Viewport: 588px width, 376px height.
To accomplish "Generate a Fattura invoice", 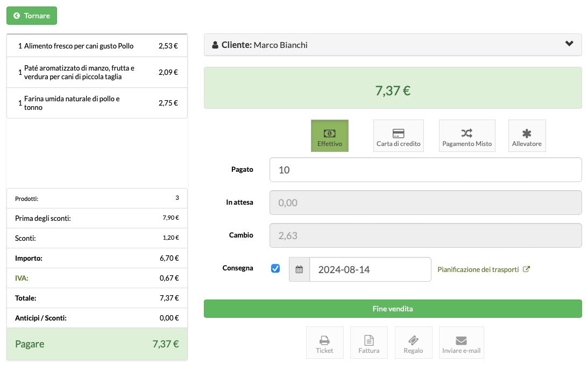I will [x=369, y=343].
